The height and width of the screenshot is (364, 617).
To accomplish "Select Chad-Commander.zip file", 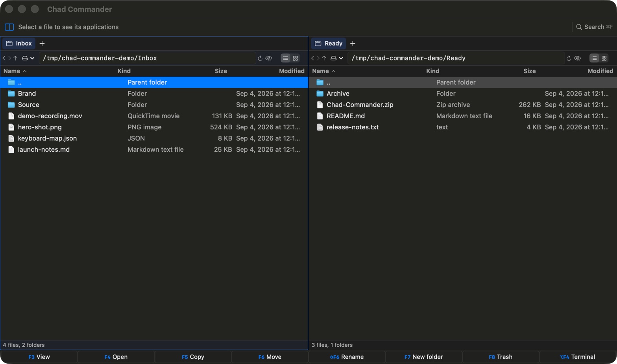I will (x=463, y=105).
